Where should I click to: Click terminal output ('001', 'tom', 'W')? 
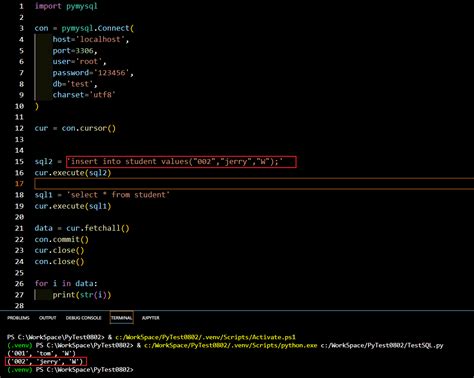tap(41, 353)
